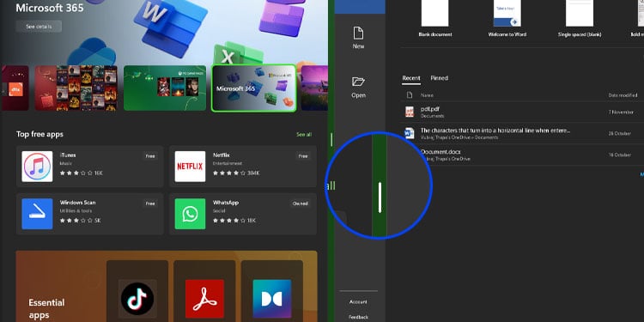Viewport: 644px width, 322px height.
Task: Select the Xbox Game Pass carousel thumbnail
Action: point(165,88)
